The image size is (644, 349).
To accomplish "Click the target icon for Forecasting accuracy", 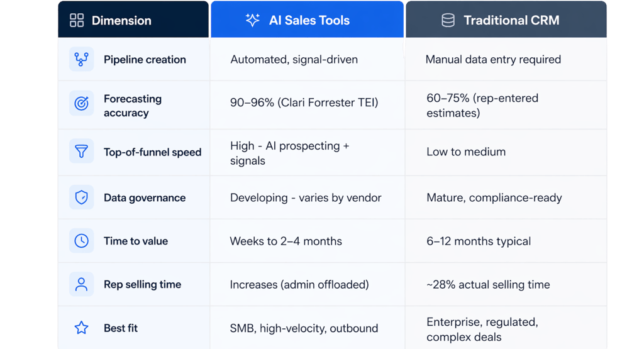I will coord(81,104).
